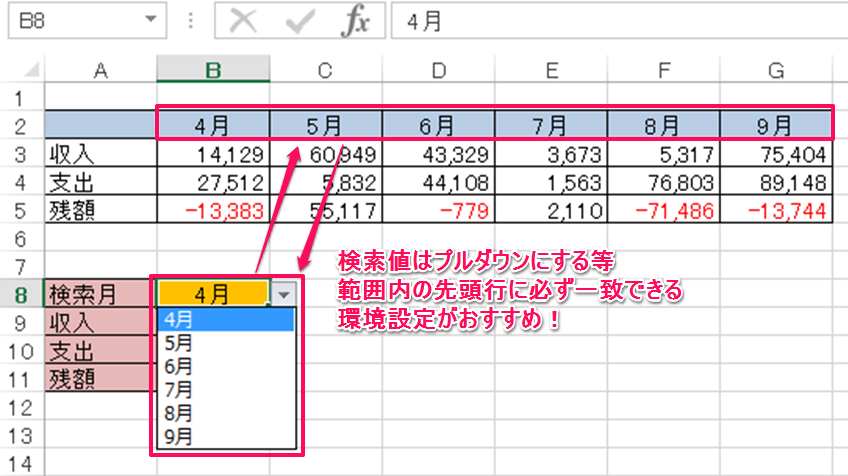Click the orange 4月 cell in row 8
This screenshot has width=848, height=476.
coord(212,294)
